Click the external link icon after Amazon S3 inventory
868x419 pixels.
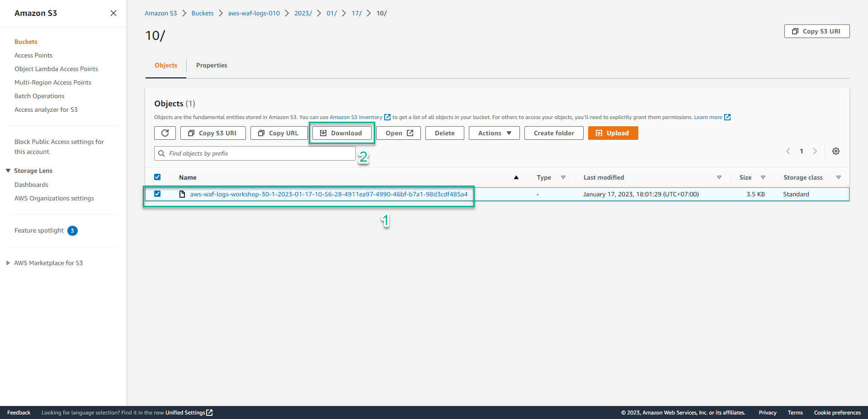click(387, 117)
